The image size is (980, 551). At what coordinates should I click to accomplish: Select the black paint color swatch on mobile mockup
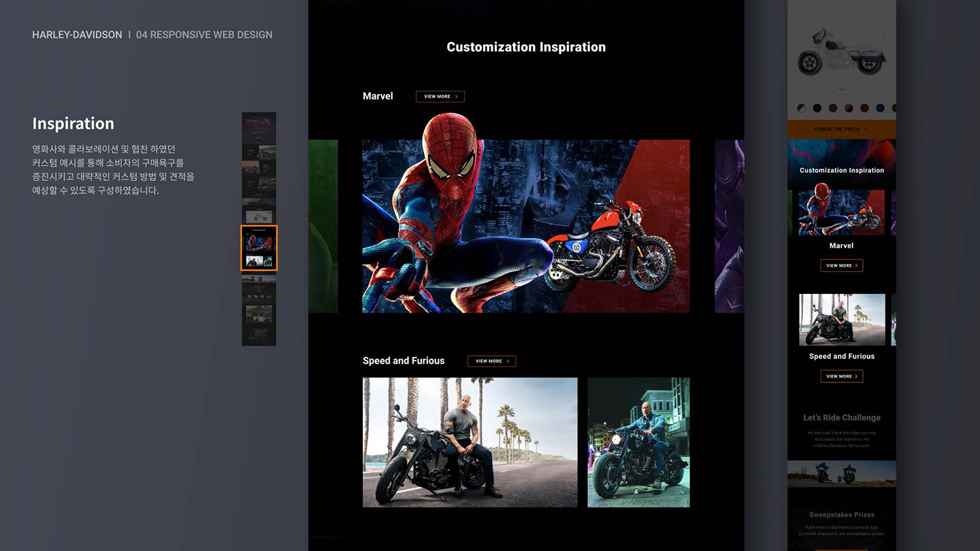point(817,107)
